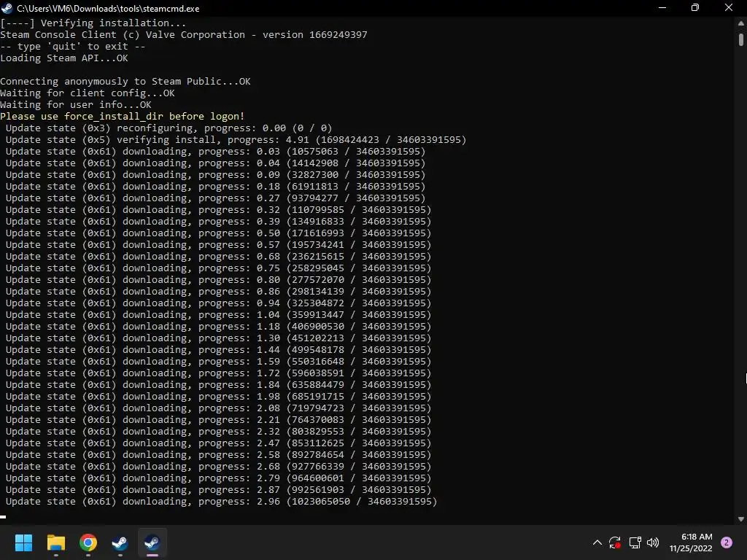Image resolution: width=747 pixels, height=560 pixels.
Task: Click the line with progress 1.04
Action: [218, 315]
